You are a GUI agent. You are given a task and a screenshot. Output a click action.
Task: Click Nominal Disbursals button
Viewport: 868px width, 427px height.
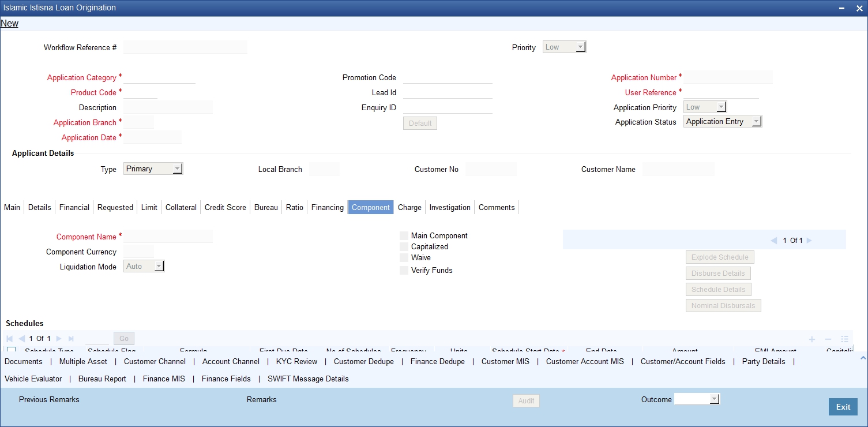click(723, 306)
